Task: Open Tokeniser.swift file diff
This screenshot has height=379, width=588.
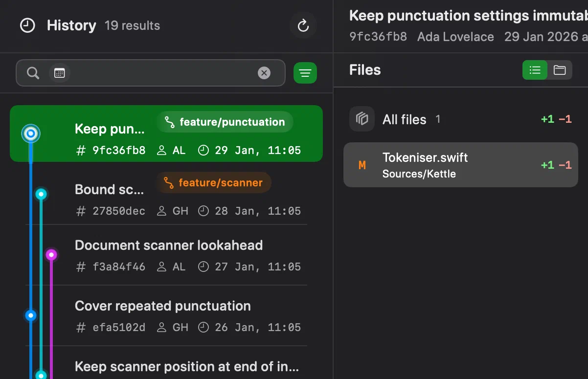Action: [x=461, y=165]
